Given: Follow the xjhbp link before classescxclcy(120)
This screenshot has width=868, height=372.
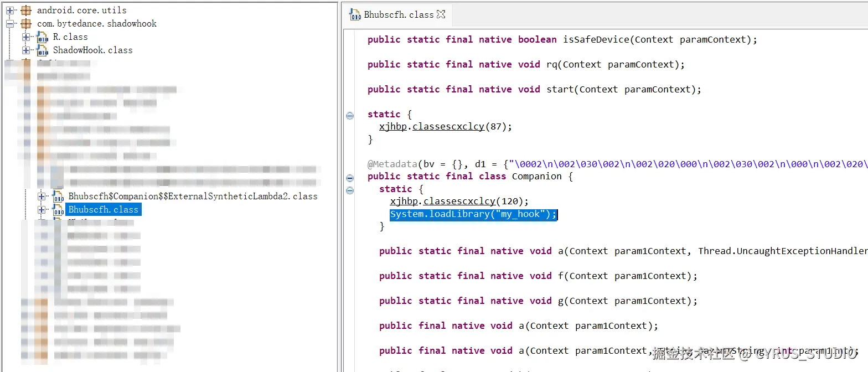Looking at the screenshot, I should [404, 201].
